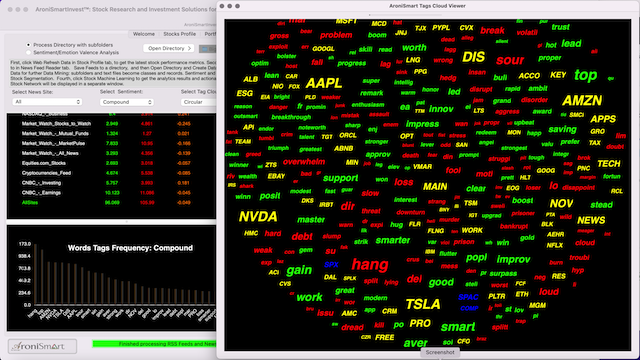Viewport: 640px width, 360px height.
Task: Click the DIS tag in the cloud
Action: coord(473,57)
